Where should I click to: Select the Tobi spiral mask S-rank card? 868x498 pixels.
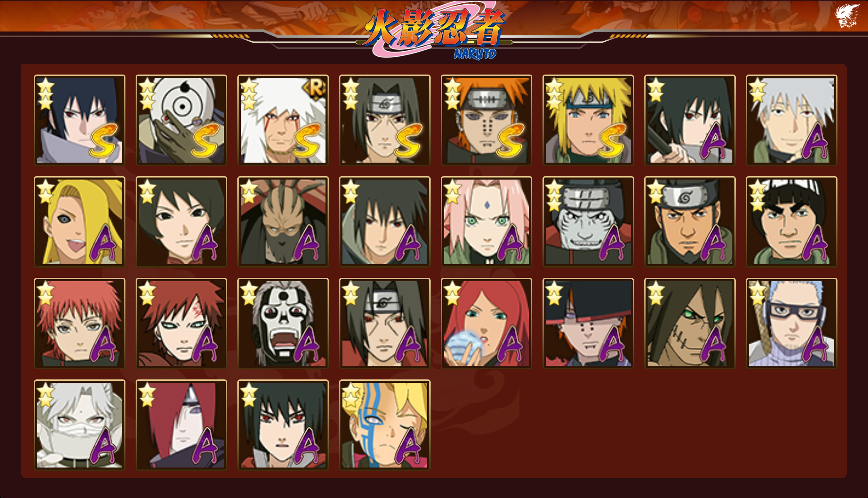pos(181,120)
